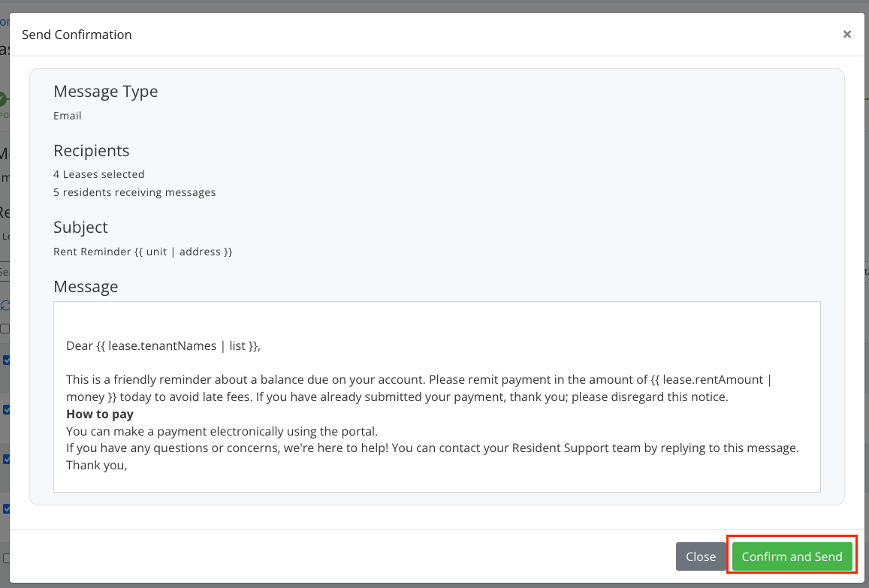Click the Close button next to Confirm and Send
The height and width of the screenshot is (588, 869).
pyautogui.click(x=700, y=556)
